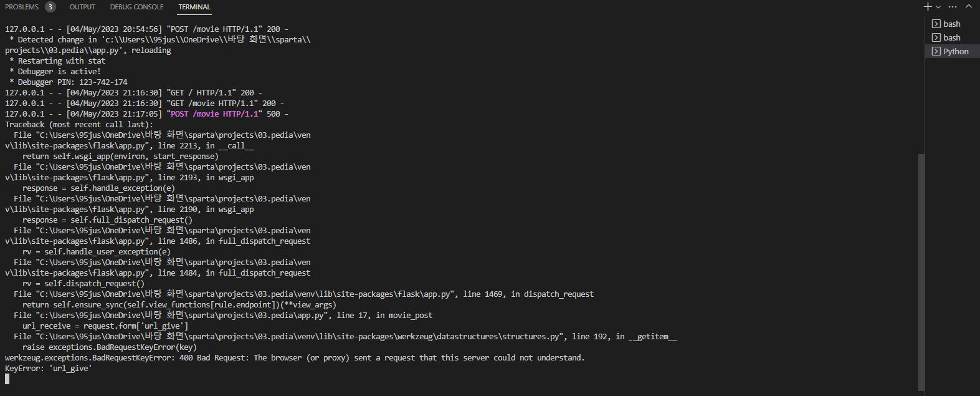Select the first bash terminal label
Viewport: 980px width, 396px height.
point(951,24)
